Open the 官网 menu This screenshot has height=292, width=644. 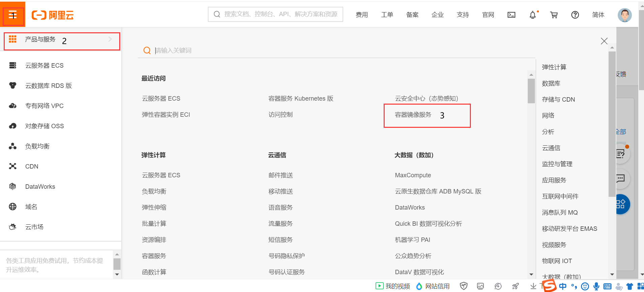[x=488, y=14]
